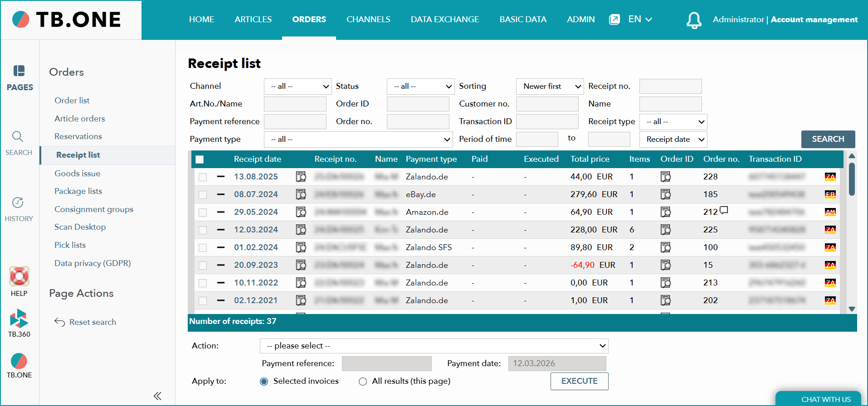Image resolution: width=868 pixels, height=406 pixels.
Task: Click the EB channel flag for order 185
Action: pyautogui.click(x=830, y=194)
